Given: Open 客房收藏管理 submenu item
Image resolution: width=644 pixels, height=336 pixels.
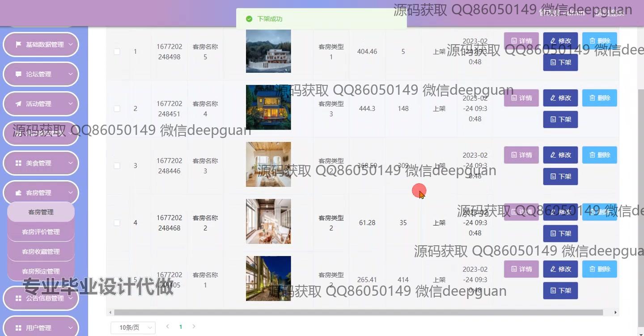Looking at the screenshot, I should tap(41, 252).
